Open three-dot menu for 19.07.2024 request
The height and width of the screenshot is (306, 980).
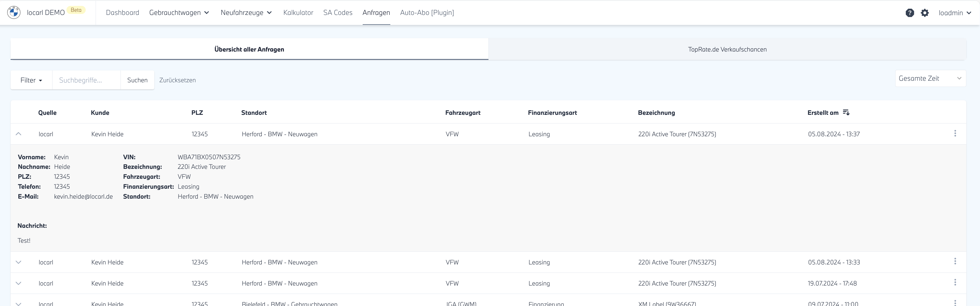(x=955, y=282)
